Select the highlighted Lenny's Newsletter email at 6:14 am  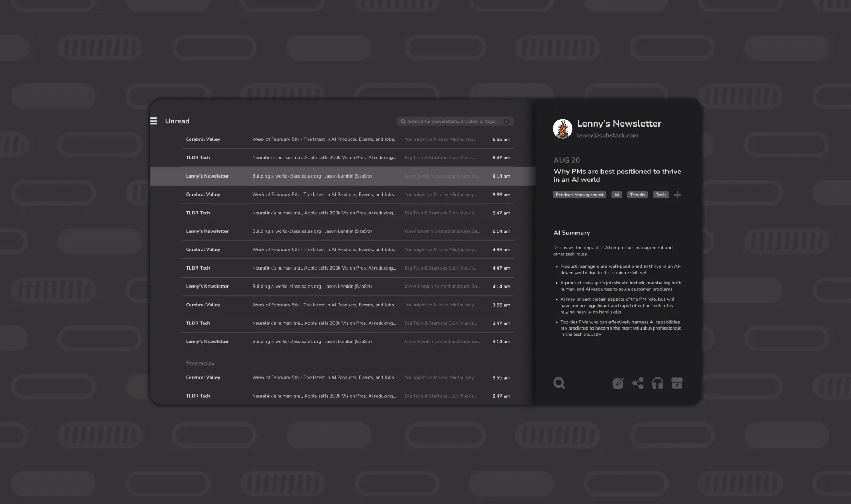(x=342, y=176)
